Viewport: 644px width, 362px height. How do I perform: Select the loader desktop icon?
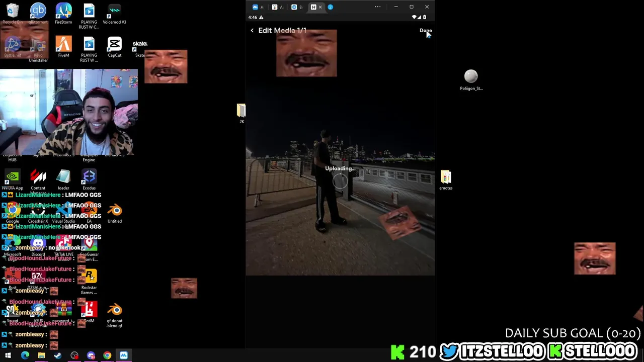coord(63,180)
